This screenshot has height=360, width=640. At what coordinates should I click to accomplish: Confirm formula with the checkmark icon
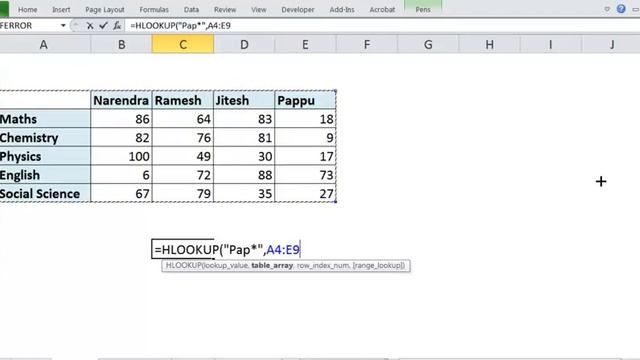pyautogui.click(x=103, y=26)
